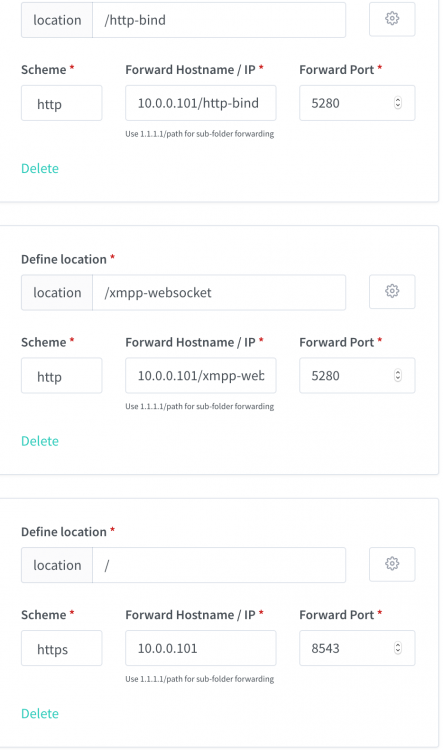Screen dimensions: 443x750
Task: Click the location prefix label of /http-bind
Action: point(57,20)
